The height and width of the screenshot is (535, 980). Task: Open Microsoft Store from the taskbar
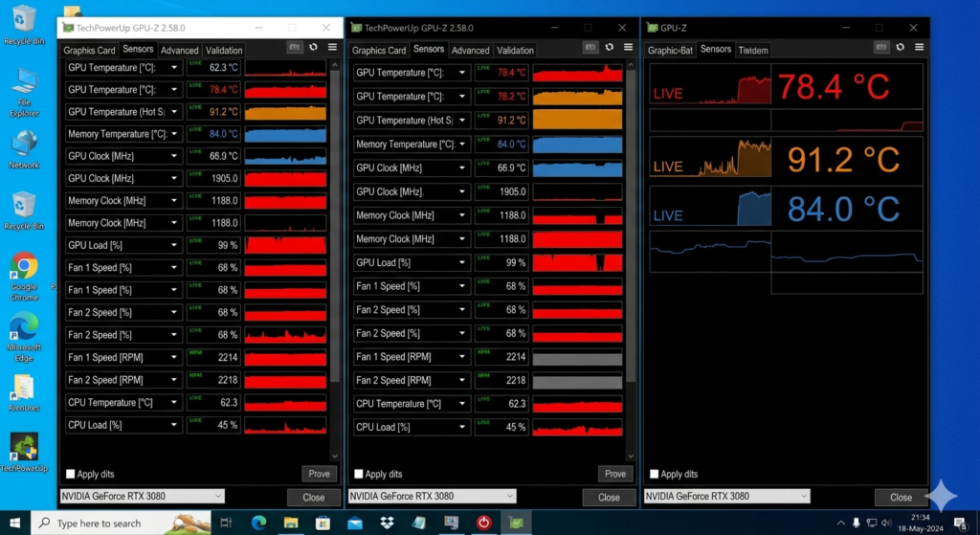pos(323,524)
